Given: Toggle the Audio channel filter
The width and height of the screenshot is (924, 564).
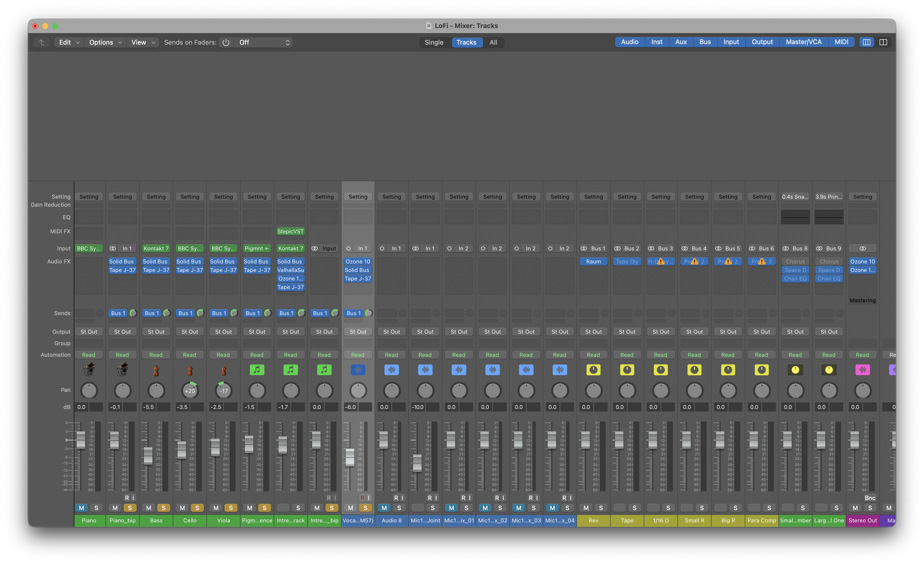Looking at the screenshot, I should point(630,42).
